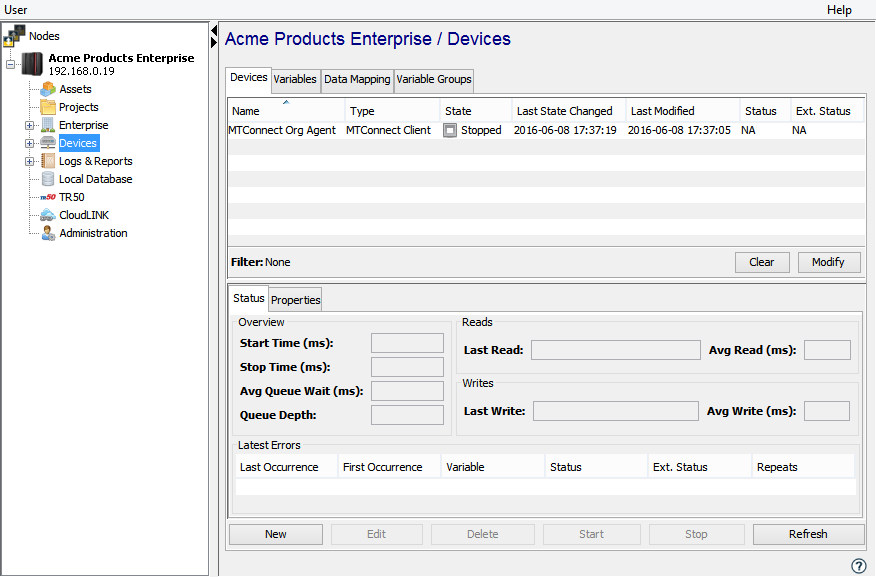Collapse the Acme Products Enterprise node
Image resolution: width=876 pixels, height=577 pixels.
(x=11, y=64)
